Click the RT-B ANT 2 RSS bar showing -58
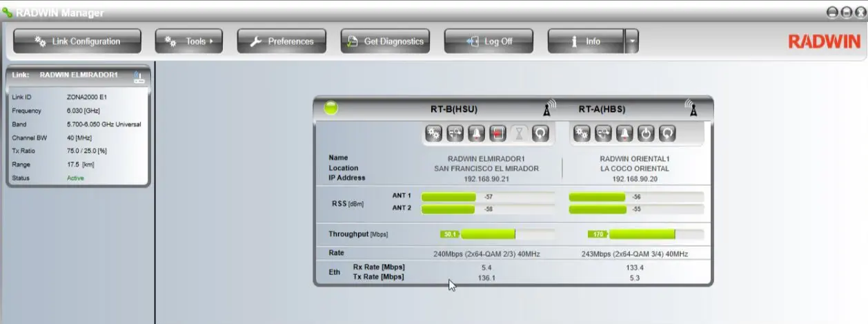 pyautogui.click(x=488, y=209)
